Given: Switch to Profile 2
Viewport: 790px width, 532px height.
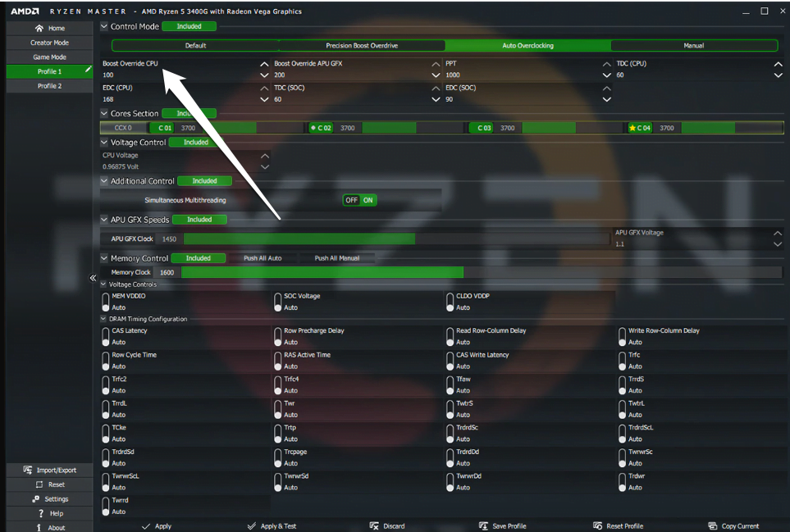Looking at the screenshot, I should point(49,85).
